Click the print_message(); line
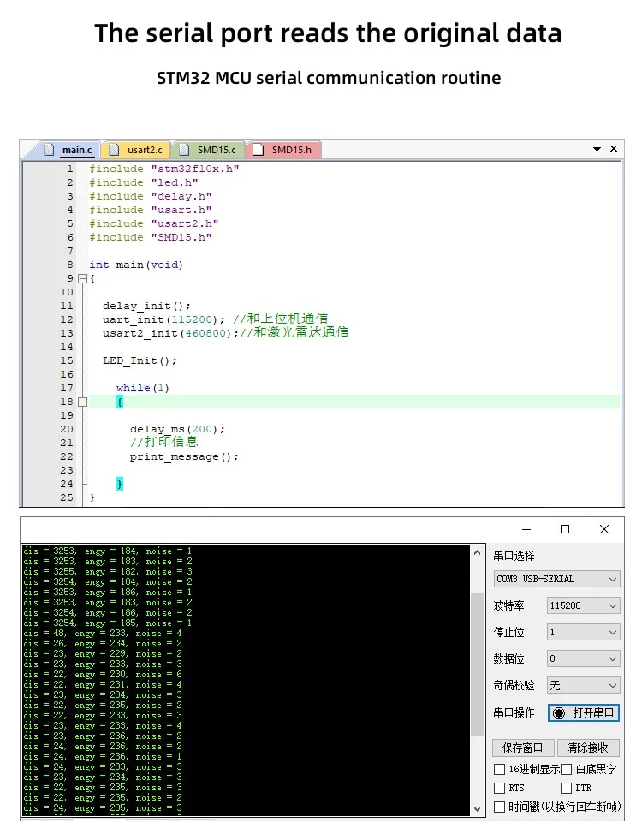 tap(184, 457)
